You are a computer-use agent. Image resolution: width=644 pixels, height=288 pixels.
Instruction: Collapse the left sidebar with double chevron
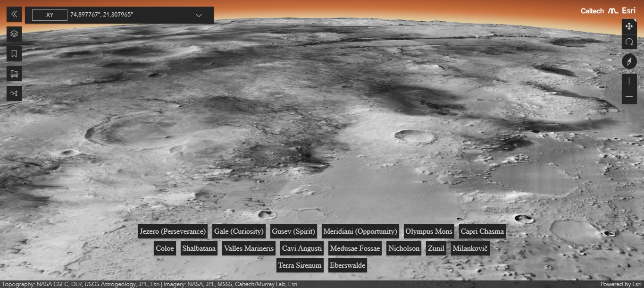[x=14, y=14]
